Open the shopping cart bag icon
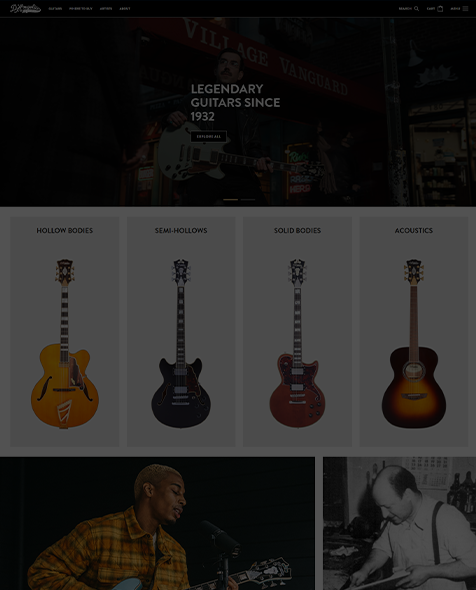This screenshot has width=476, height=590. point(440,8)
